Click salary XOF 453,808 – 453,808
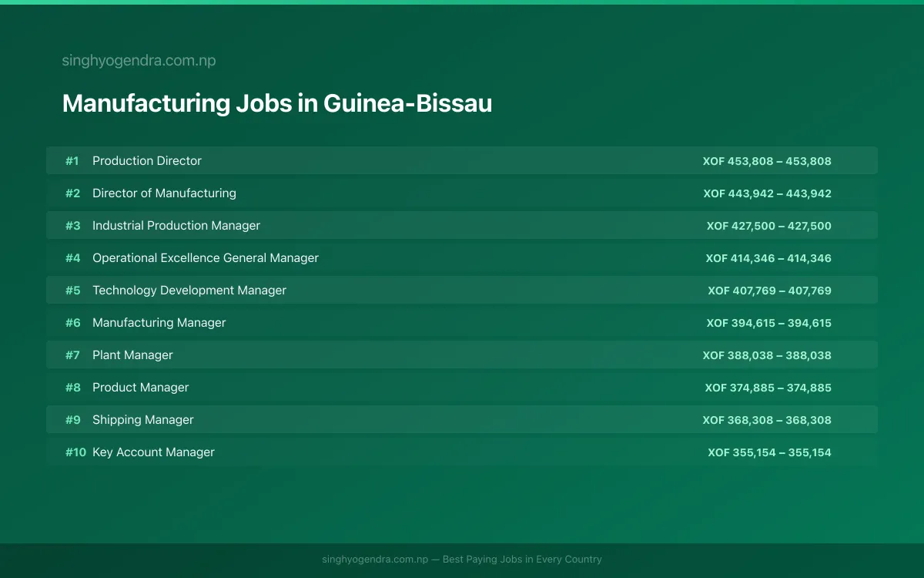The width and height of the screenshot is (924, 578). point(767,161)
